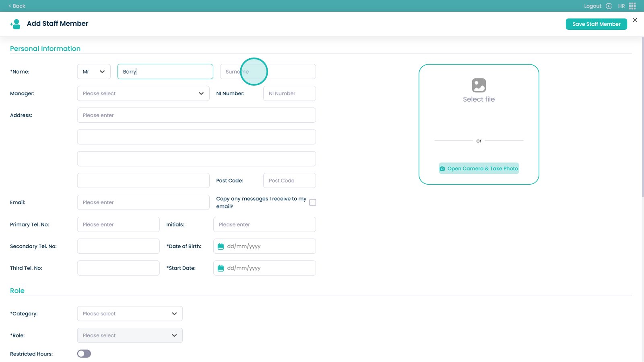
Task: Click the camera icon on Take Photo
Action: (442, 169)
